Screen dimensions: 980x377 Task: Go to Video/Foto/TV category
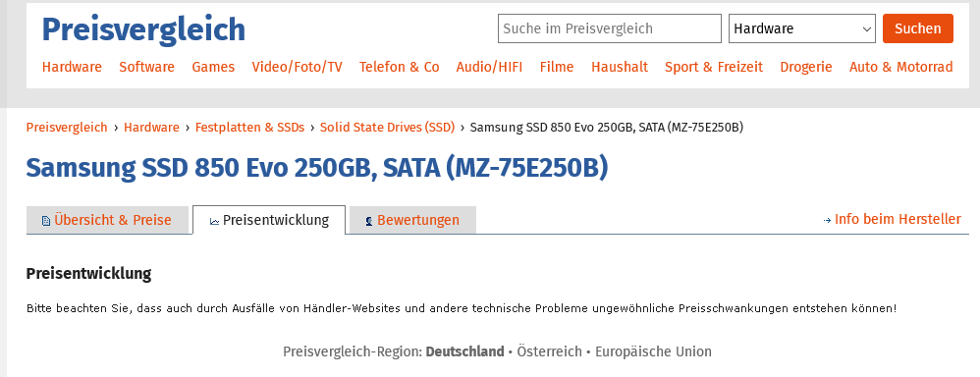[x=297, y=67]
